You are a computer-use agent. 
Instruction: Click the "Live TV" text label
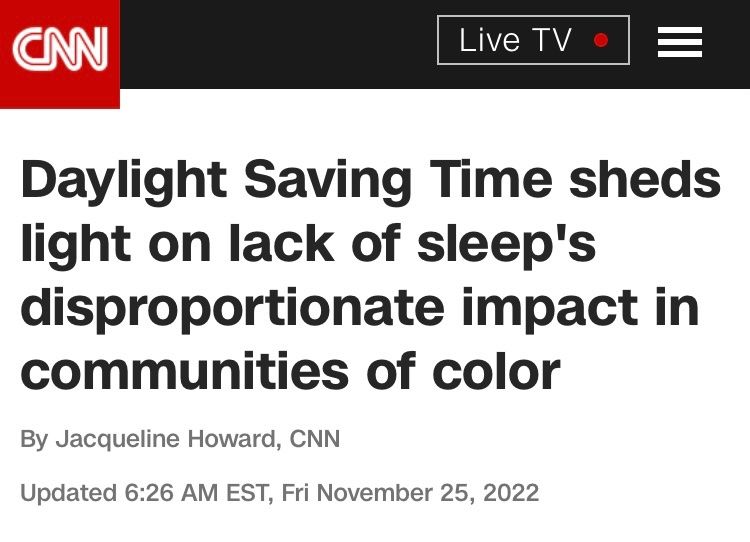click(515, 41)
